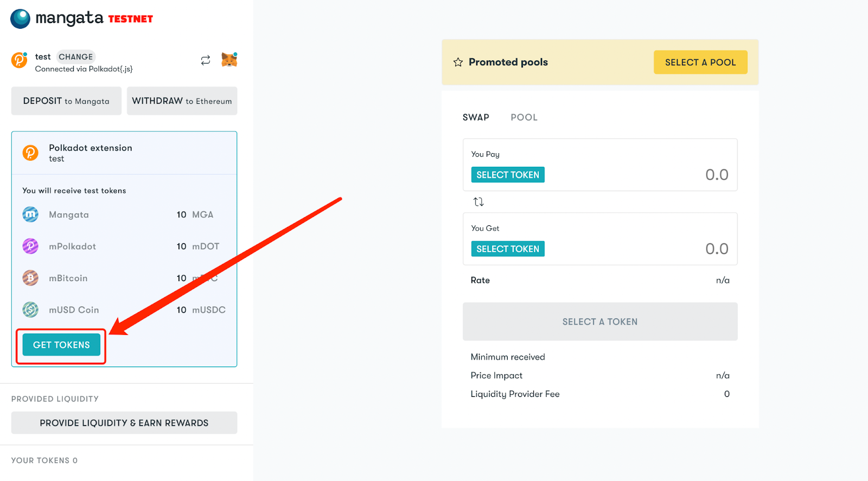Click the Liquidity Provider Fee value 0
The height and width of the screenshot is (481, 868).
(727, 394)
